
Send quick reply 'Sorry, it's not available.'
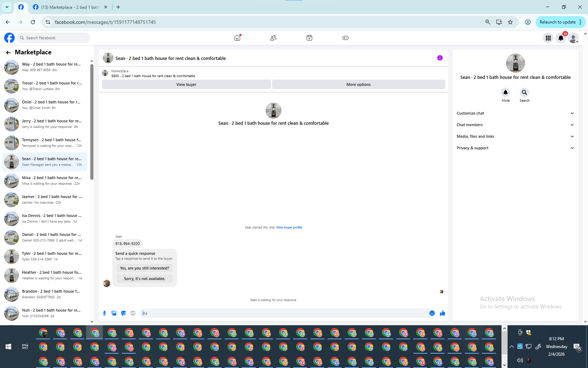[x=145, y=279]
